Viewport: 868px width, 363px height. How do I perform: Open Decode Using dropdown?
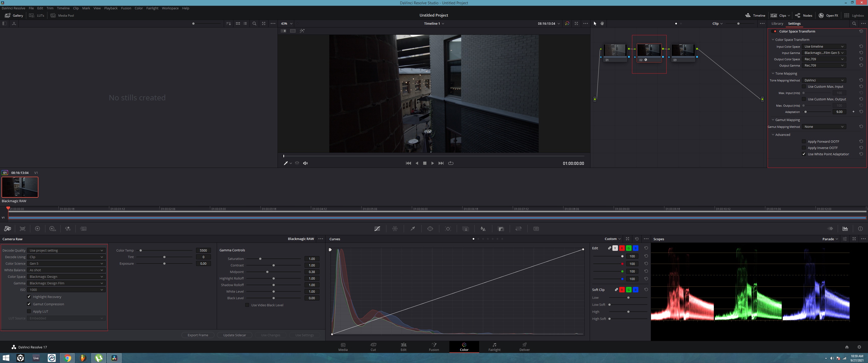tap(66, 257)
